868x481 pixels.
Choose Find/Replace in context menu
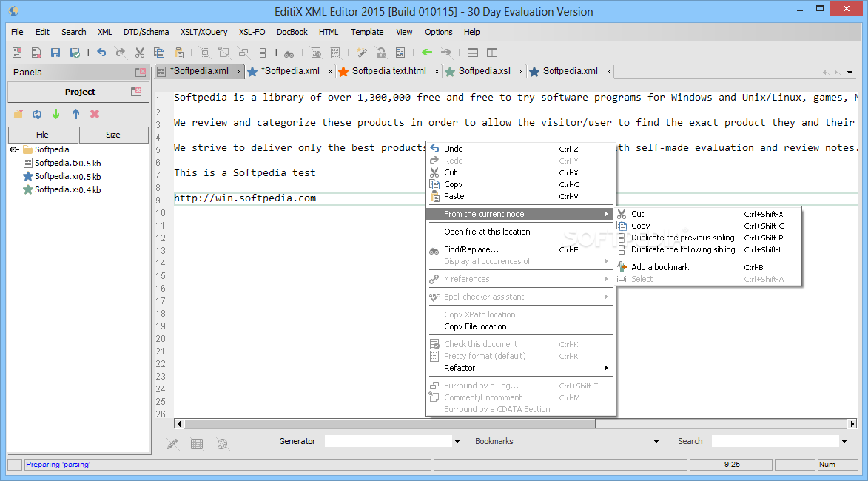click(520, 249)
